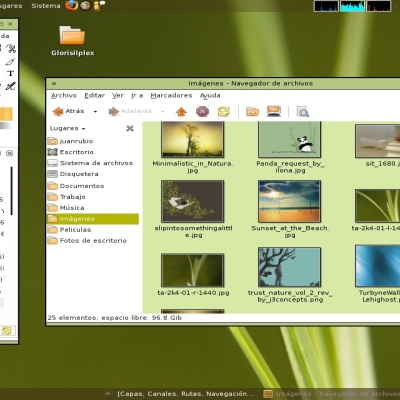This screenshot has width=400, height=400.
Task: Select slipintosomethingalittle.jpg thumbnail
Action: pos(192,201)
